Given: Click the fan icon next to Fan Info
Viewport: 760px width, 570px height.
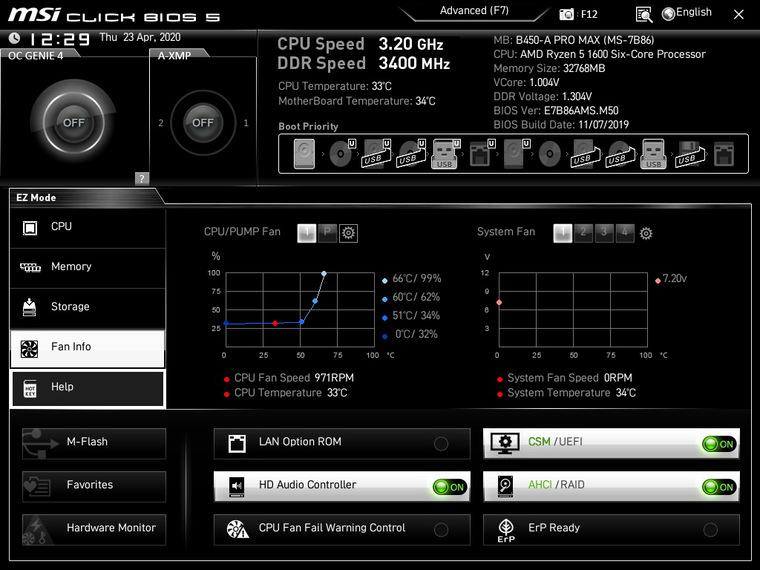Looking at the screenshot, I should [x=29, y=348].
